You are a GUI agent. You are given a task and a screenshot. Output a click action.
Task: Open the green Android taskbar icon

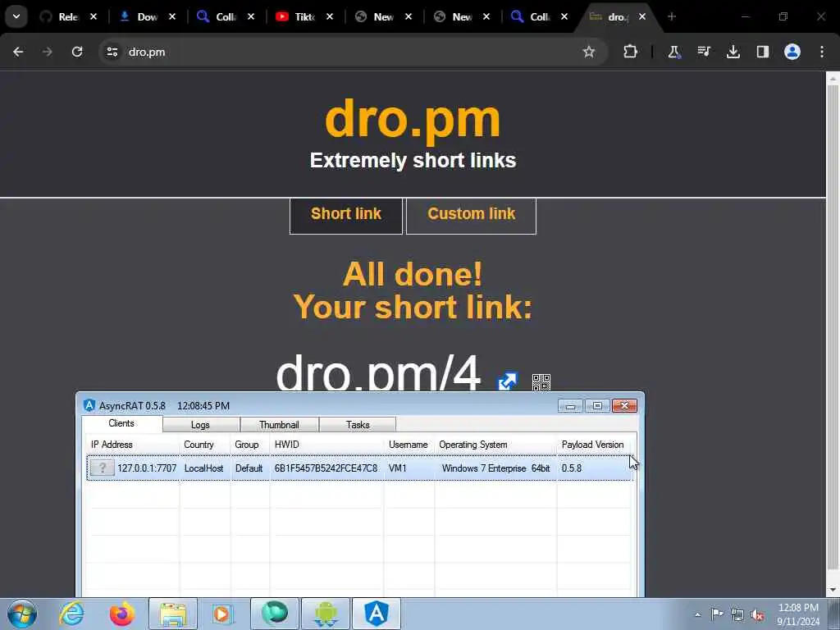pos(326,614)
